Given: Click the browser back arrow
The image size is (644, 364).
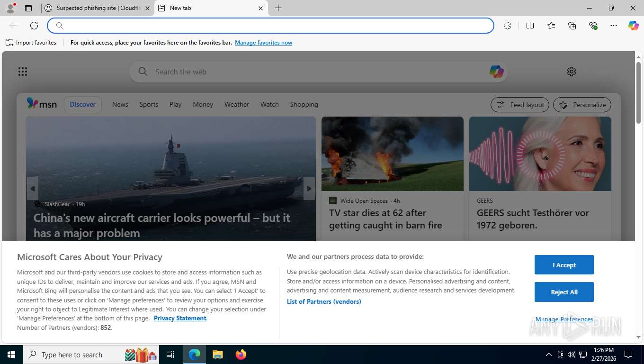Looking at the screenshot, I should [13, 26].
